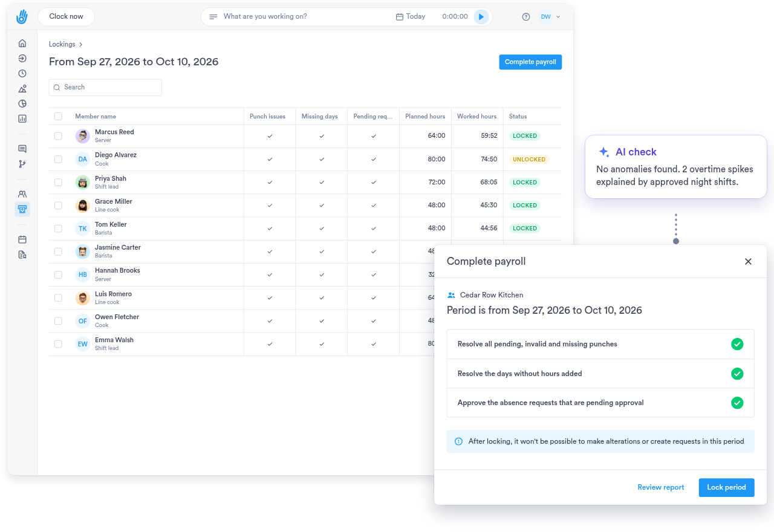Toggle the select-all checkbox in table header
The height and width of the screenshot is (532, 774).
click(x=58, y=116)
